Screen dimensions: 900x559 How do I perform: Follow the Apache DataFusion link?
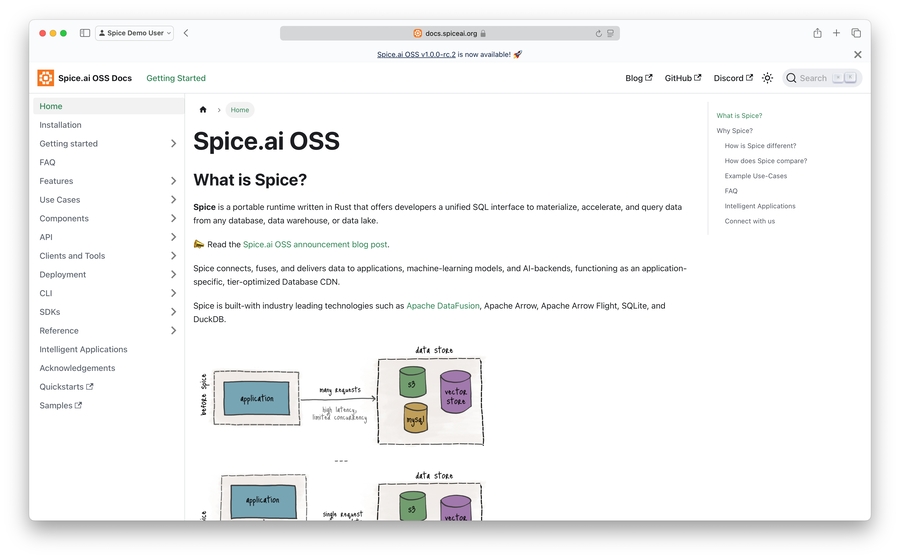point(443,306)
